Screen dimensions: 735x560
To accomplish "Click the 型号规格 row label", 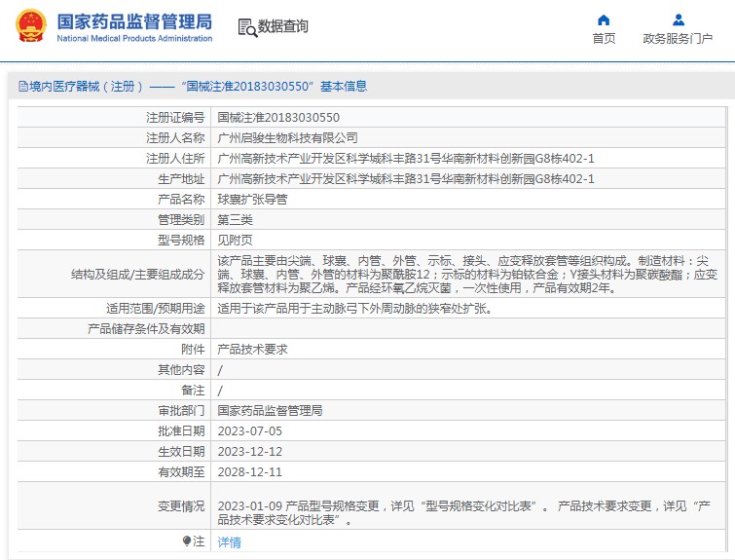I will [x=181, y=241].
